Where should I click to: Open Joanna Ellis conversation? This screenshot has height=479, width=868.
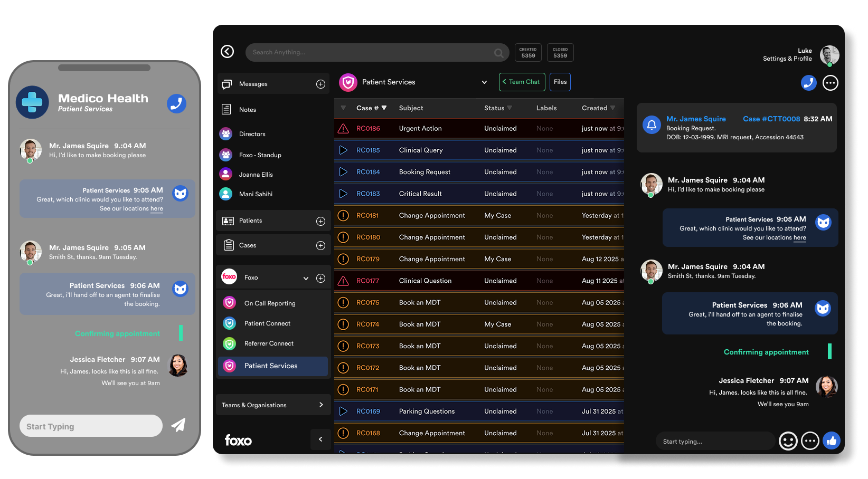coord(256,175)
